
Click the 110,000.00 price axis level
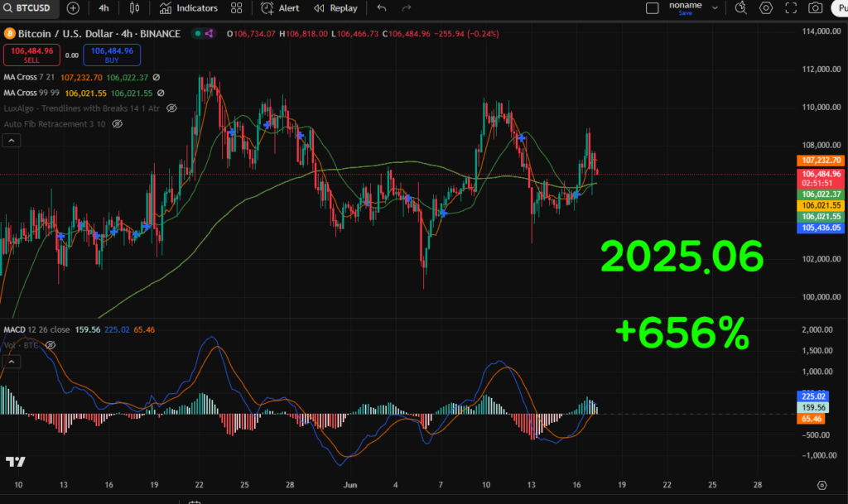pyautogui.click(x=821, y=107)
